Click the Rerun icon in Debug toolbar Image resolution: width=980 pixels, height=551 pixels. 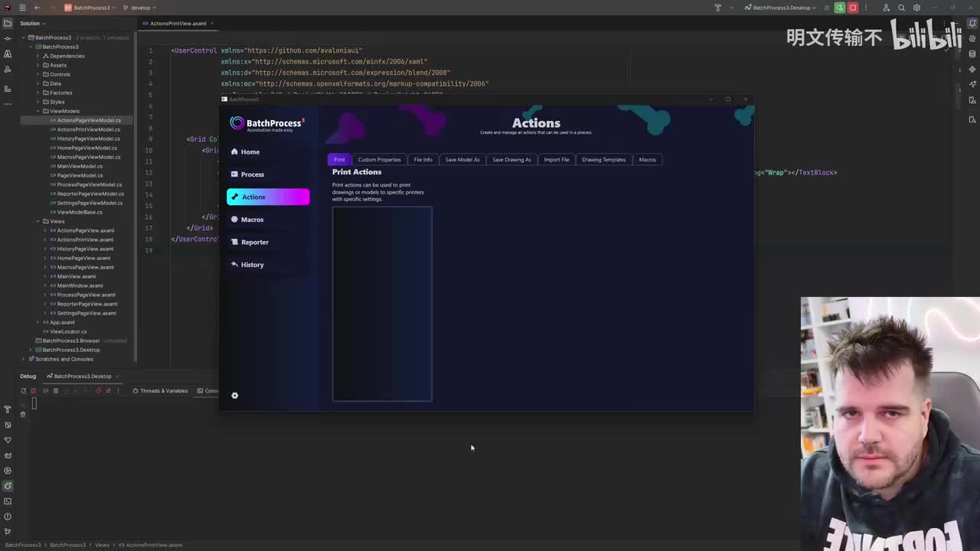tap(23, 391)
